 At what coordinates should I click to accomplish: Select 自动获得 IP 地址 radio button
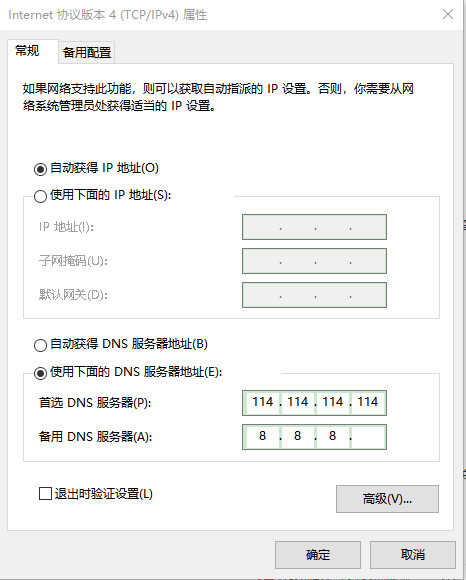coord(40,169)
